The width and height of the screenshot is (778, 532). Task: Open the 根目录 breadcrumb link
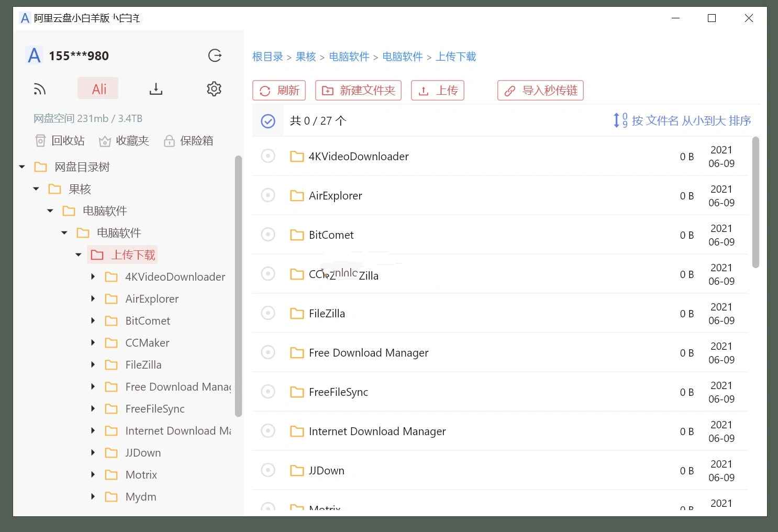(267, 57)
